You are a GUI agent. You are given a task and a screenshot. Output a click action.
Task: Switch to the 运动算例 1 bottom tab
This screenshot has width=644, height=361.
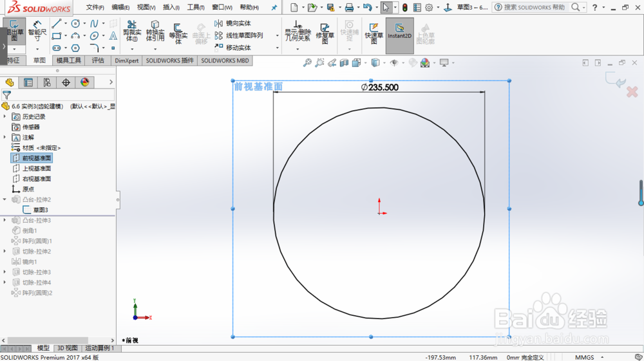pos(99,348)
